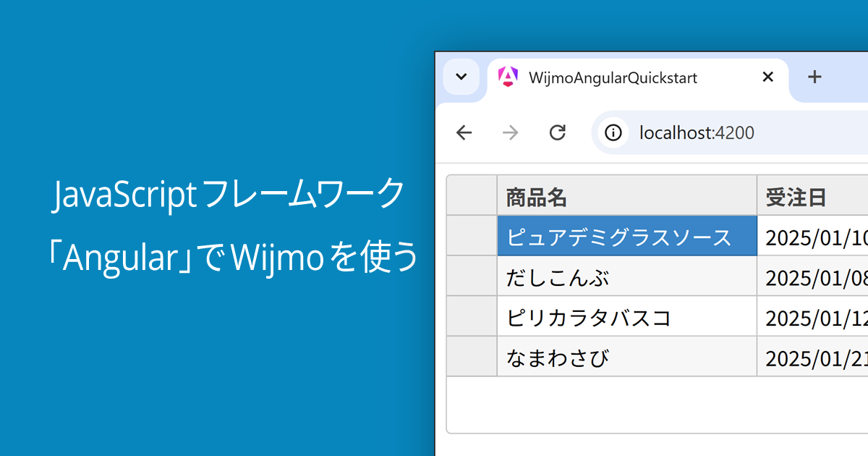868x456 pixels.
Task: Reload the page with the refresh icon
Action: click(557, 132)
